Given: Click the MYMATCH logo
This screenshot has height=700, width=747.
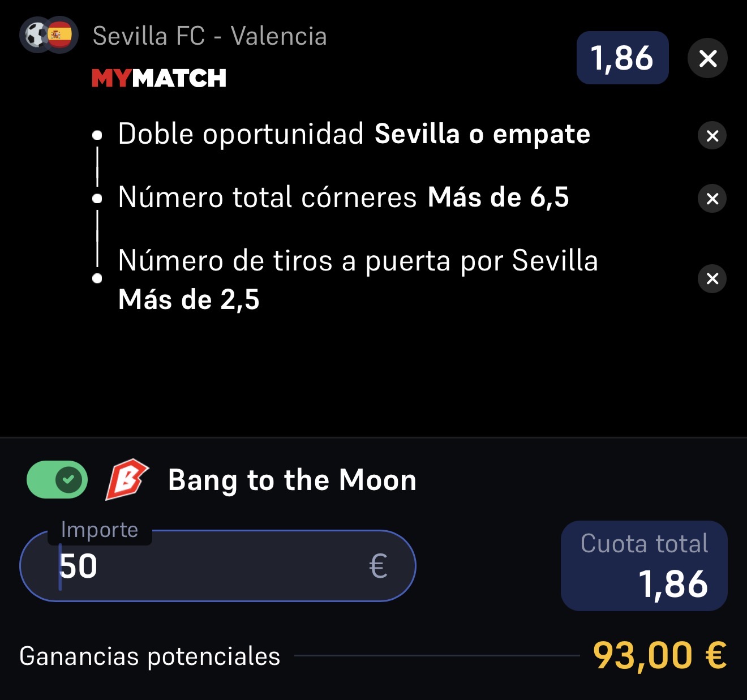Looking at the screenshot, I should tap(159, 78).
